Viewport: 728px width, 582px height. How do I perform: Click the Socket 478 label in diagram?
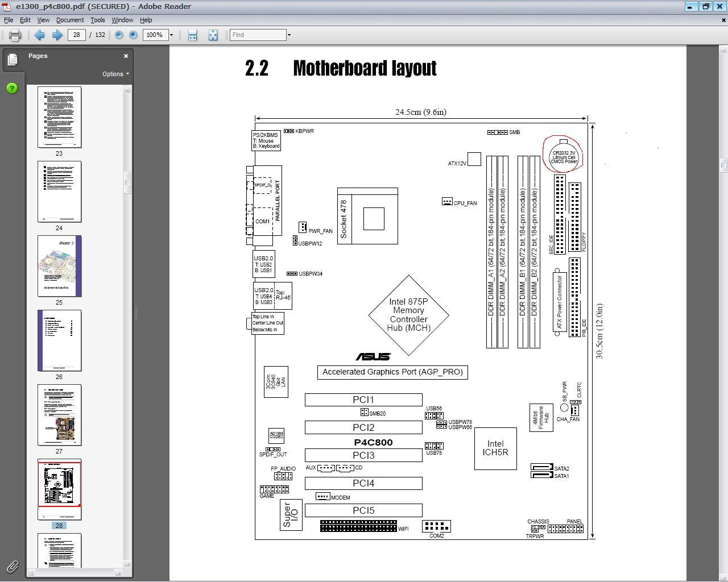[x=343, y=219]
